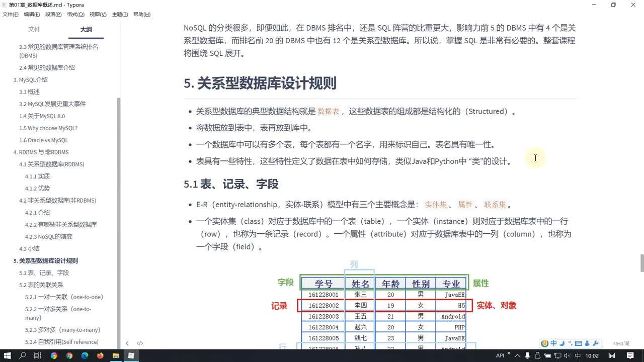Click the Typora taskbar icon
This screenshot has width=644, height=362.
tap(131, 355)
